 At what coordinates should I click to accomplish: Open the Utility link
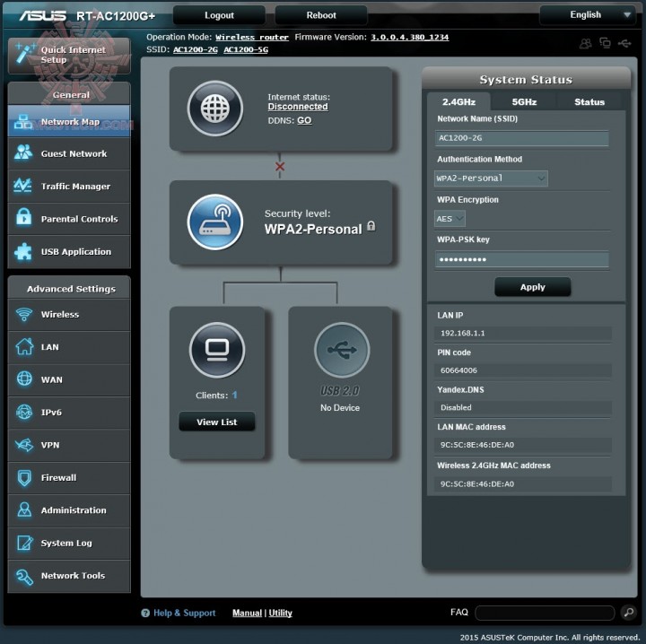pyautogui.click(x=280, y=613)
